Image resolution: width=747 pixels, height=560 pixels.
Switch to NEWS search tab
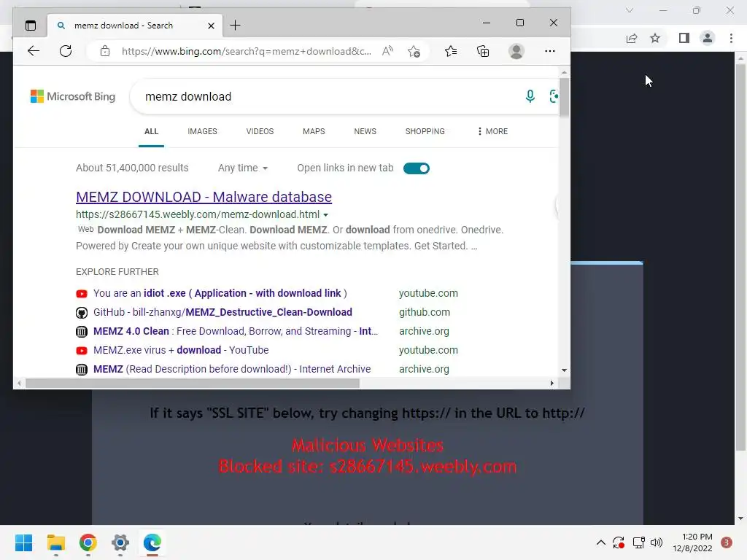tap(365, 131)
